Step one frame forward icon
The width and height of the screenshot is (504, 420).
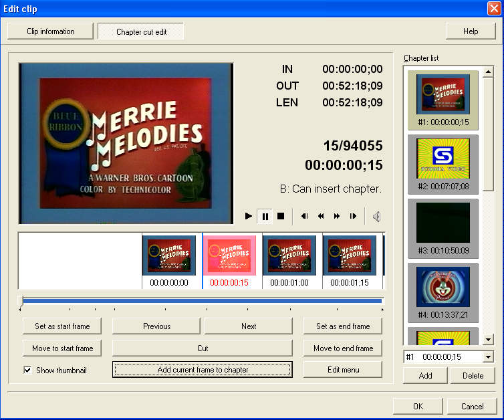[353, 216]
